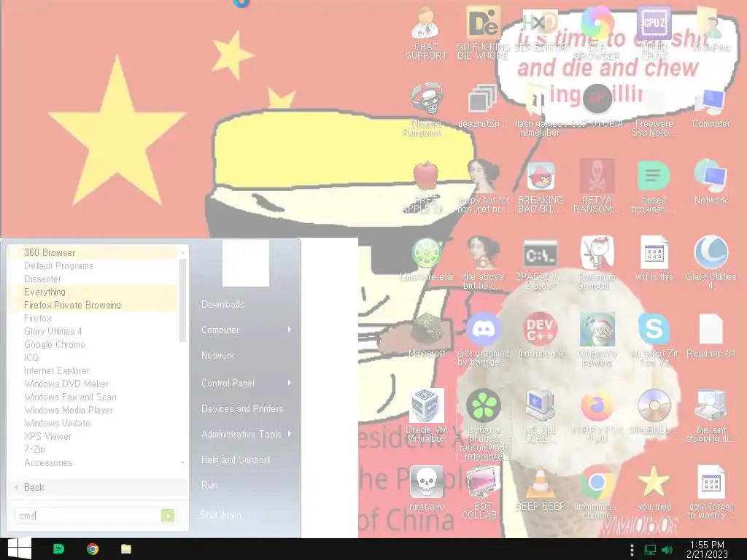The width and height of the screenshot is (747, 560).
Task: Click Back in the Start menu
Action: [97, 487]
